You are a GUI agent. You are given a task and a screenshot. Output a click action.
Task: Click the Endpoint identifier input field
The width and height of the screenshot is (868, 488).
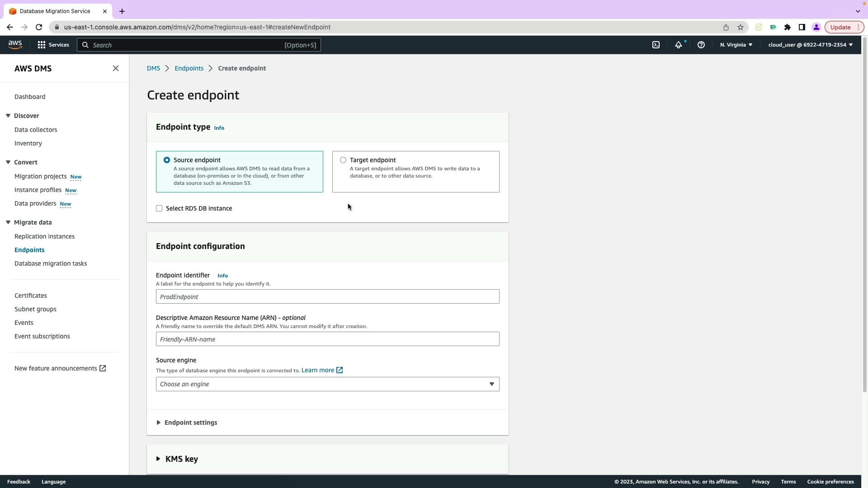(327, 297)
